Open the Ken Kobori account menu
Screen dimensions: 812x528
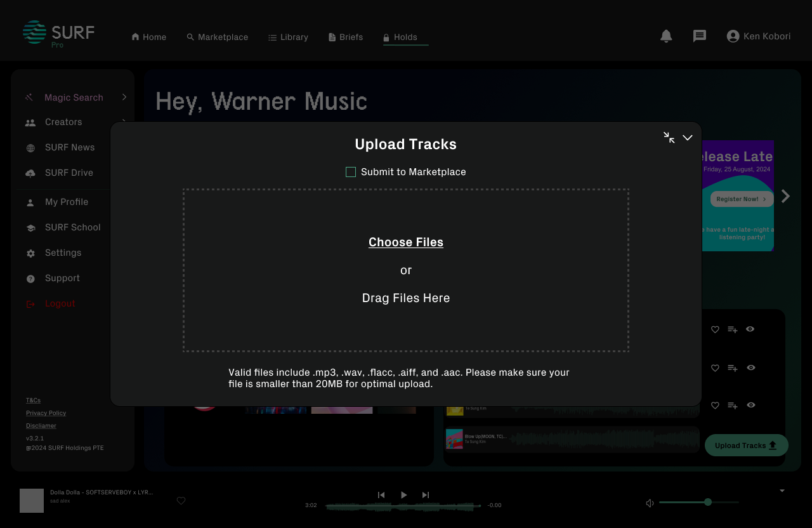click(759, 36)
